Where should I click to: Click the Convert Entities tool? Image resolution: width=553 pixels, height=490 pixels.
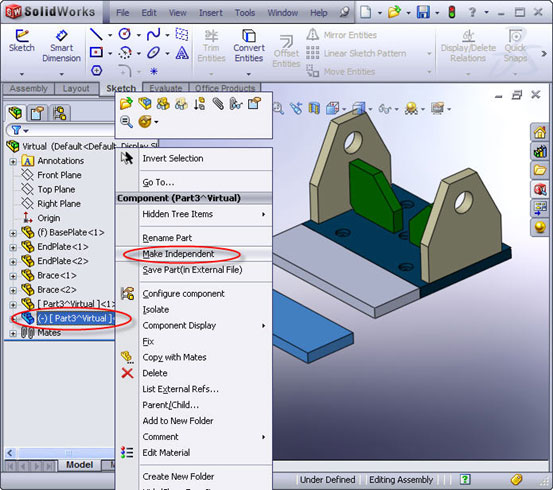pos(249,46)
